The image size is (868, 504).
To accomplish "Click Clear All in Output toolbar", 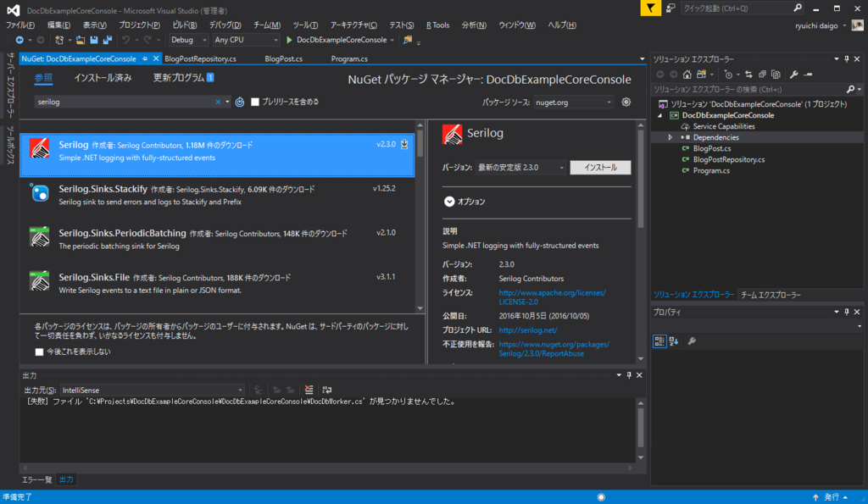I will [x=309, y=390].
